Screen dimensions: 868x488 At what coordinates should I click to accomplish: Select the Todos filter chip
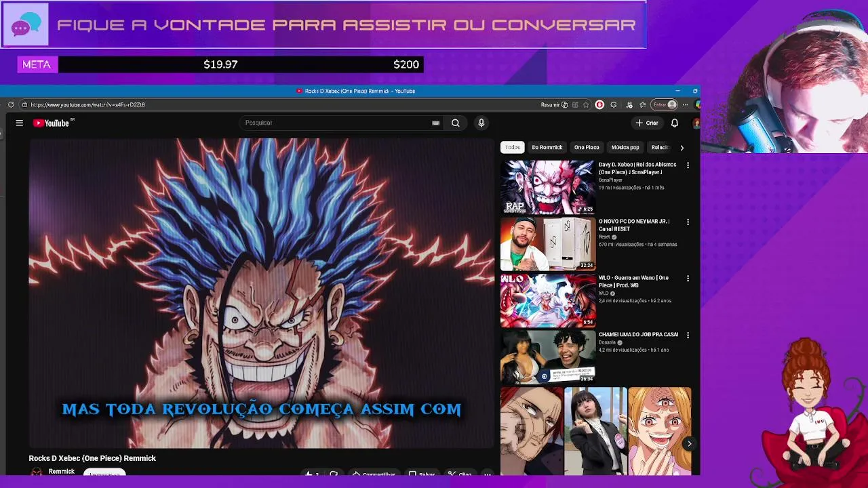click(x=513, y=147)
